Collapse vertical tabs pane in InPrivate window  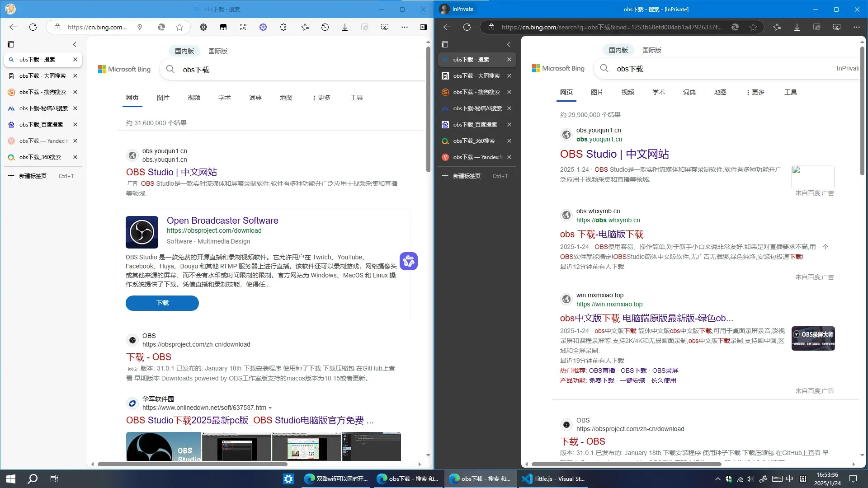click(509, 44)
